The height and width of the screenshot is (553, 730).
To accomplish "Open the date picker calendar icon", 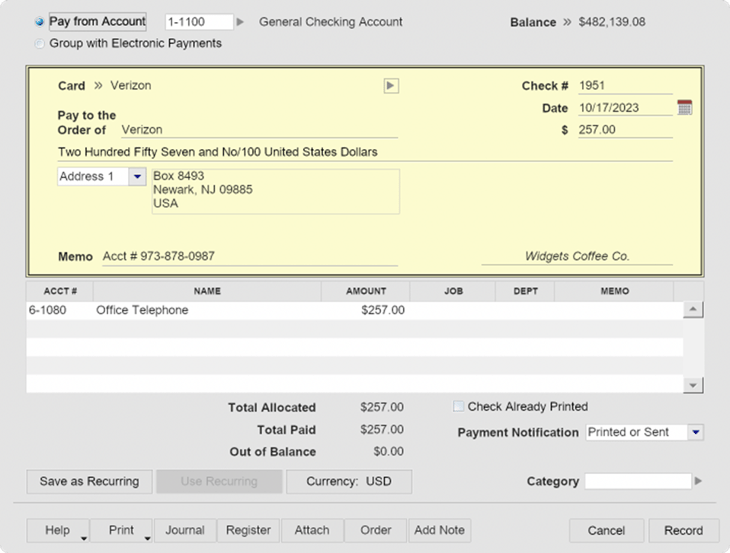I will click(684, 108).
